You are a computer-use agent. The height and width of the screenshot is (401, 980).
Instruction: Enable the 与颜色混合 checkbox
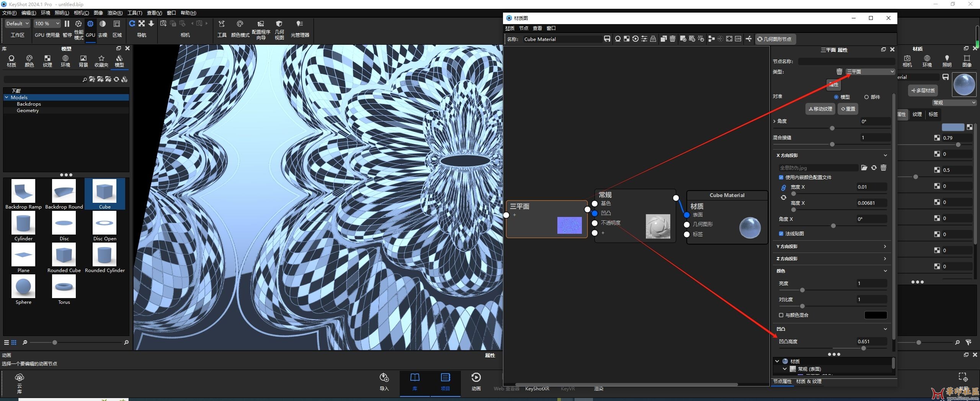coord(781,315)
